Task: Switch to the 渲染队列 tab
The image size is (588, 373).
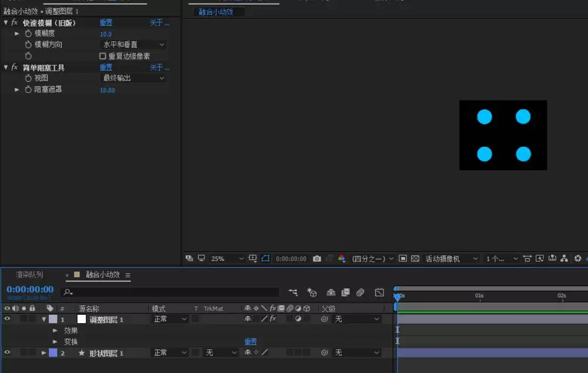Action: 29,274
